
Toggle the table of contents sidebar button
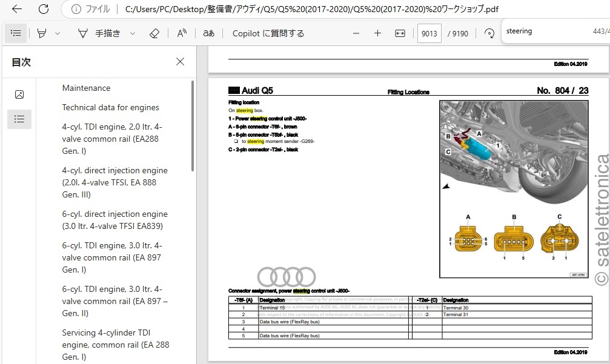pos(16,33)
